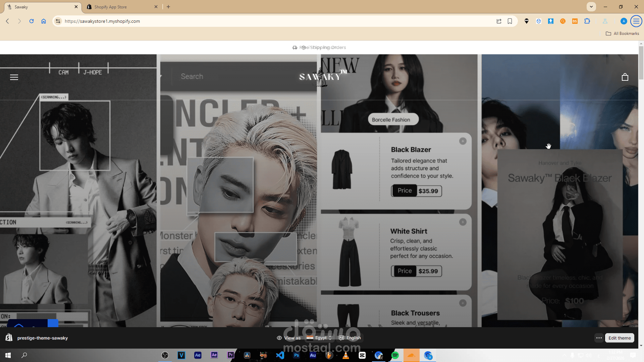Screen dimensions: 644x362
Task: Open the English language selector
Action: (350, 338)
